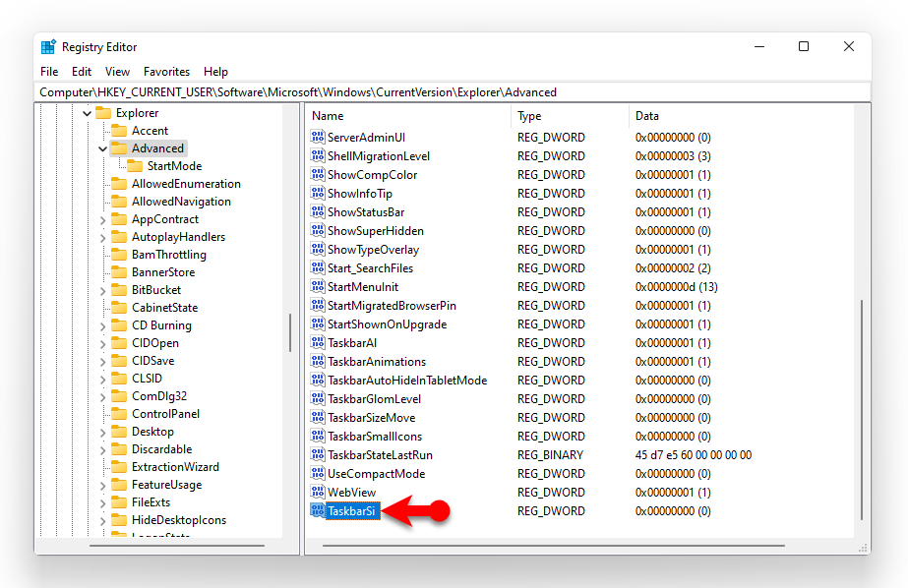Select the CLSID key in tree

pos(147,379)
